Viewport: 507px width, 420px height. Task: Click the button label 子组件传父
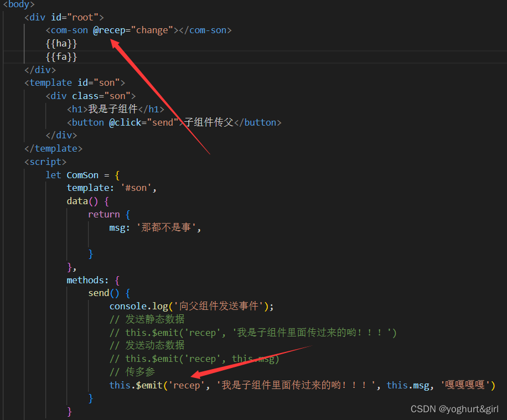tap(209, 122)
